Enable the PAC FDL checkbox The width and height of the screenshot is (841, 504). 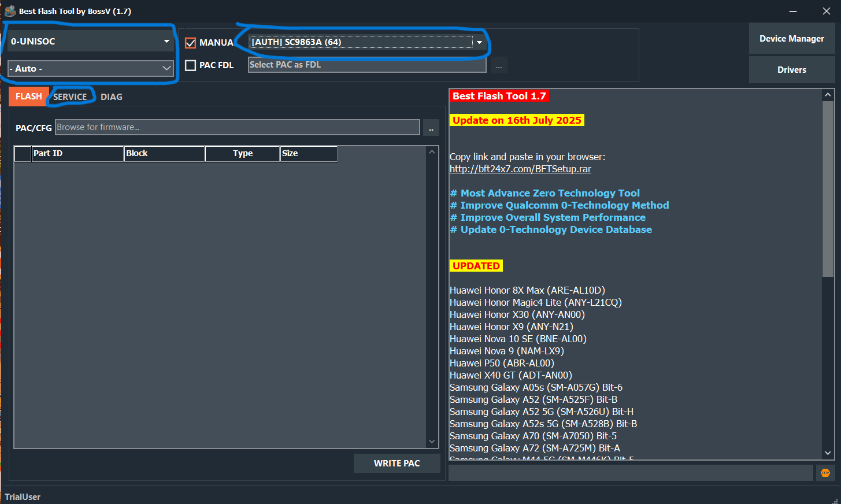point(191,65)
